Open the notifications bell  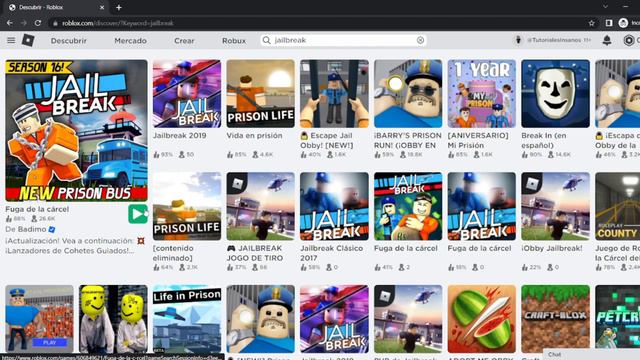pos(607,40)
